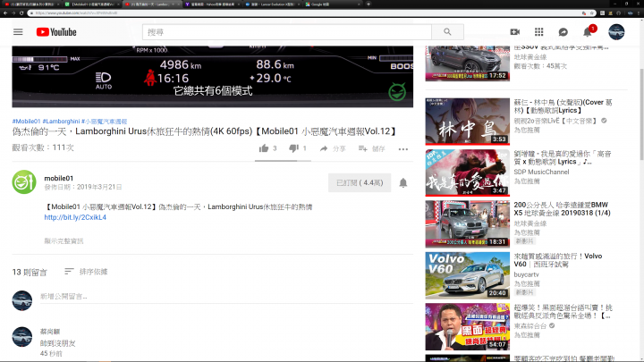Image resolution: width=644 pixels, height=362 pixels.
Task: Open the account avatar menu
Action: [x=616, y=32]
